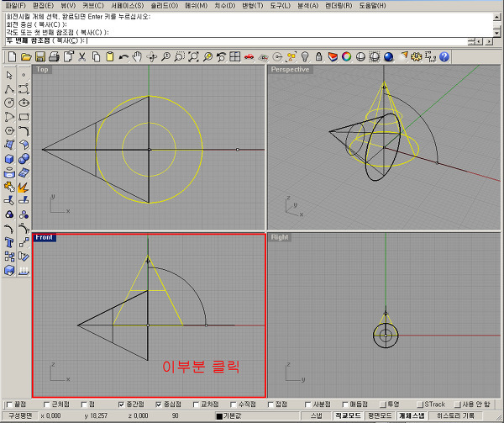The height and width of the screenshot is (423, 504).
Task: Select the Text T tool
Action: [9, 242]
